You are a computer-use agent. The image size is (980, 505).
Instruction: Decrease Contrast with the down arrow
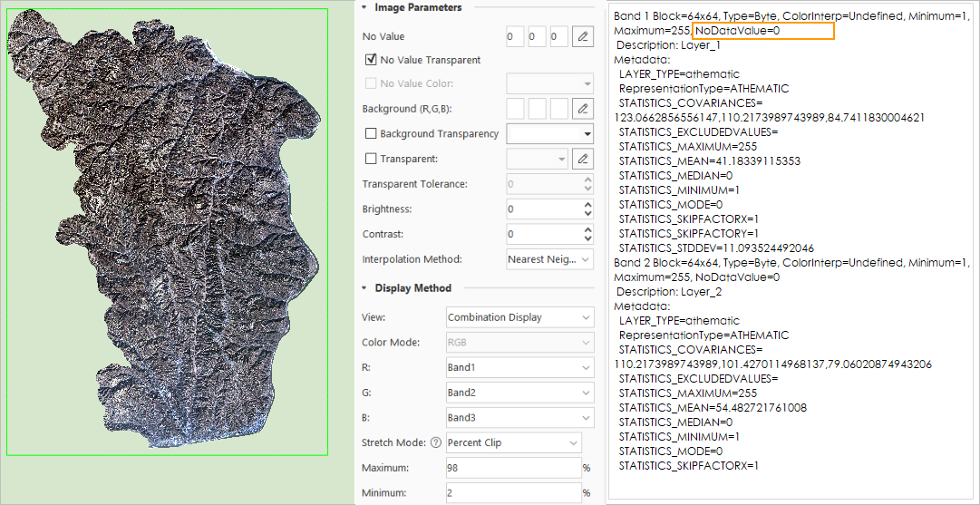pos(587,238)
